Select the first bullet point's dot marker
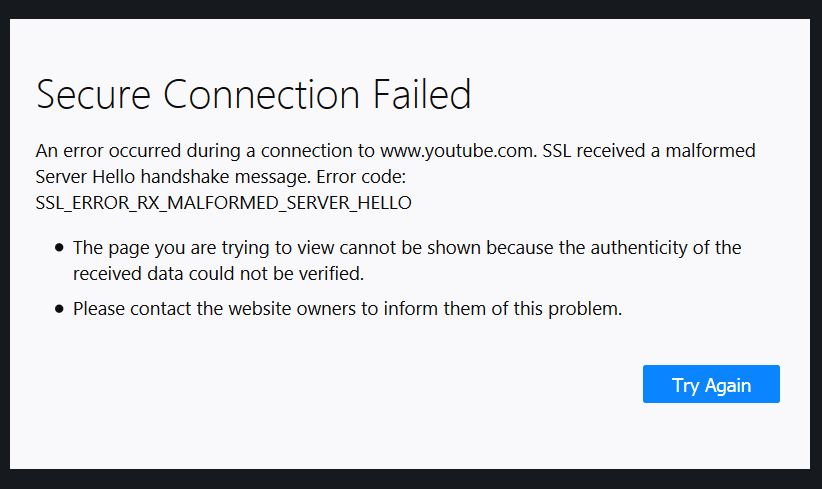 point(61,247)
